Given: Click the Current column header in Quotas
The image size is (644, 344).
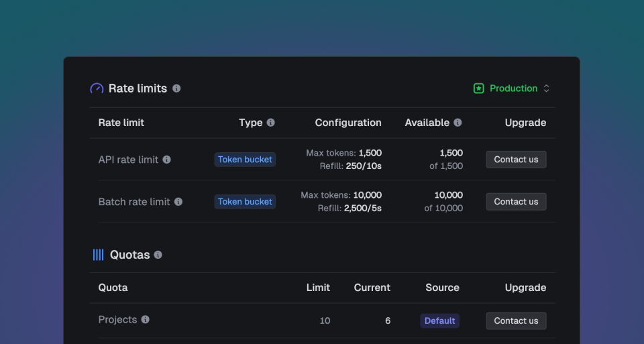Looking at the screenshot, I should tap(372, 288).
